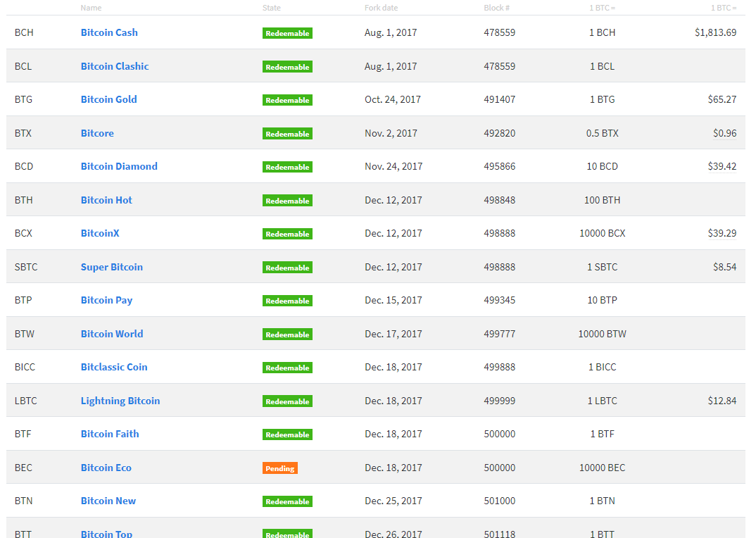Click the Name column header

tap(91, 8)
